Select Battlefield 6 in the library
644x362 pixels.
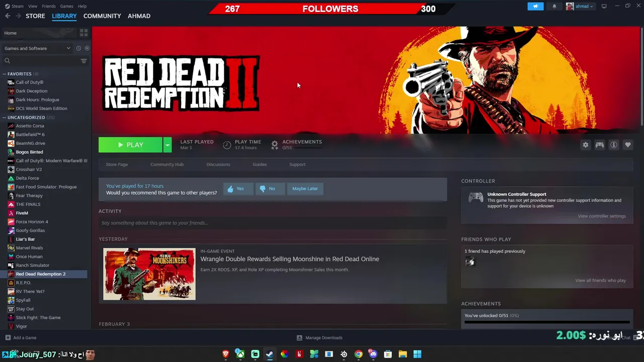[x=30, y=135]
